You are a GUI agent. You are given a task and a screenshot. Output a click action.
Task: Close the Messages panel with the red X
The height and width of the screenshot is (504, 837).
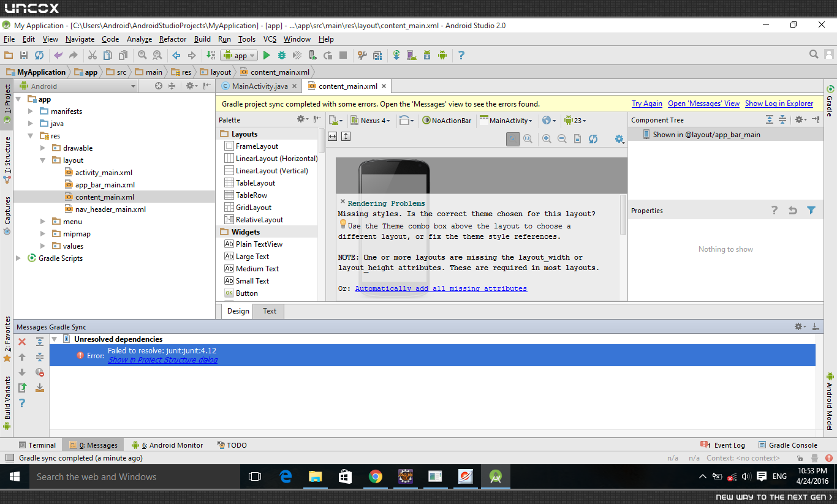tap(22, 342)
